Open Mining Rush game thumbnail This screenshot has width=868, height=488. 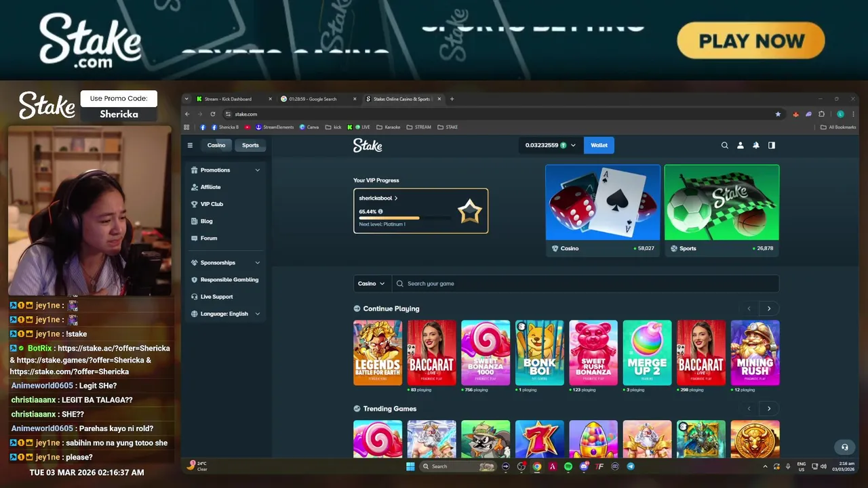point(755,352)
